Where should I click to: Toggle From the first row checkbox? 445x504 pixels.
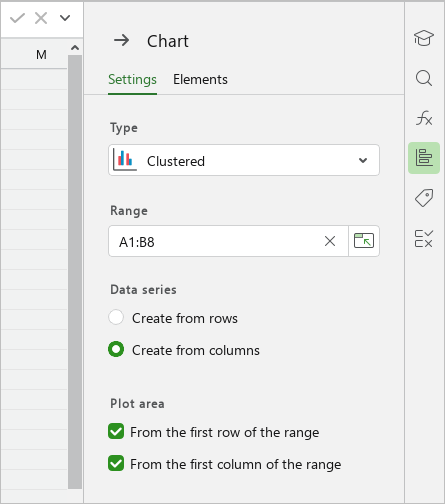[x=116, y=431]
